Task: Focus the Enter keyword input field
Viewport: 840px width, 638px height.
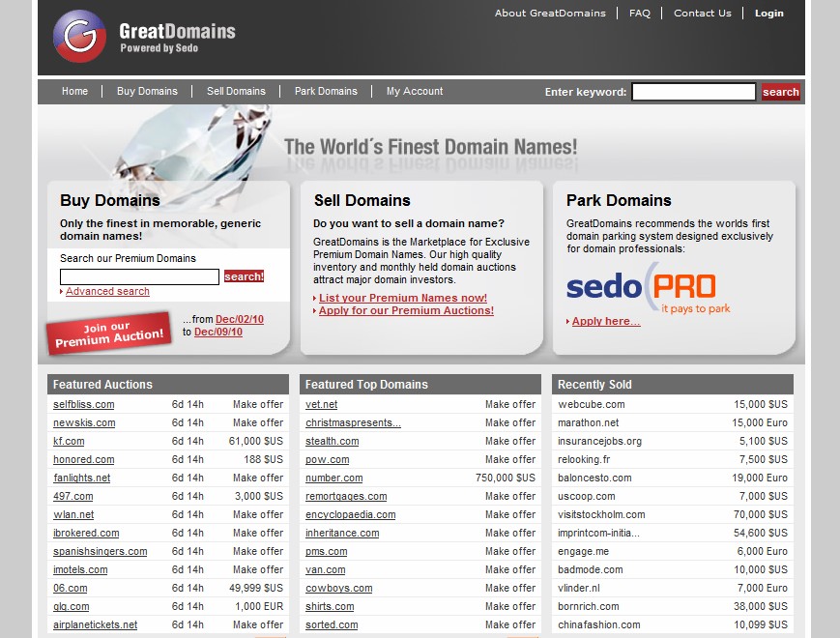Action: pyautogui.click(x=694, y=92)
